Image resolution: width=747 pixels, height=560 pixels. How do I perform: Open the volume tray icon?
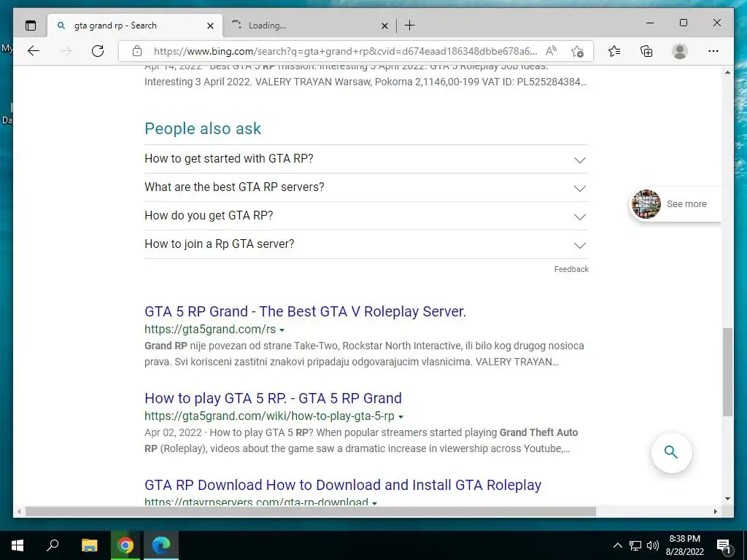click(652, 545)
